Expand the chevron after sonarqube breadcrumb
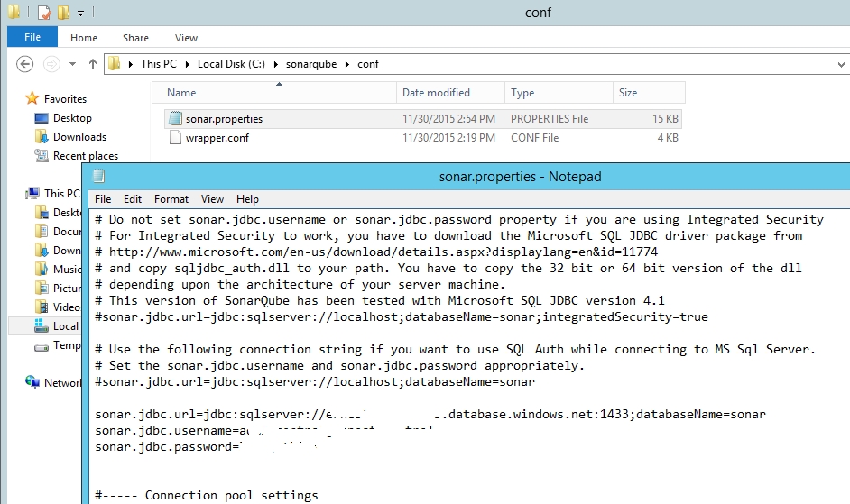The image size is (850, 504). point(346,64)
